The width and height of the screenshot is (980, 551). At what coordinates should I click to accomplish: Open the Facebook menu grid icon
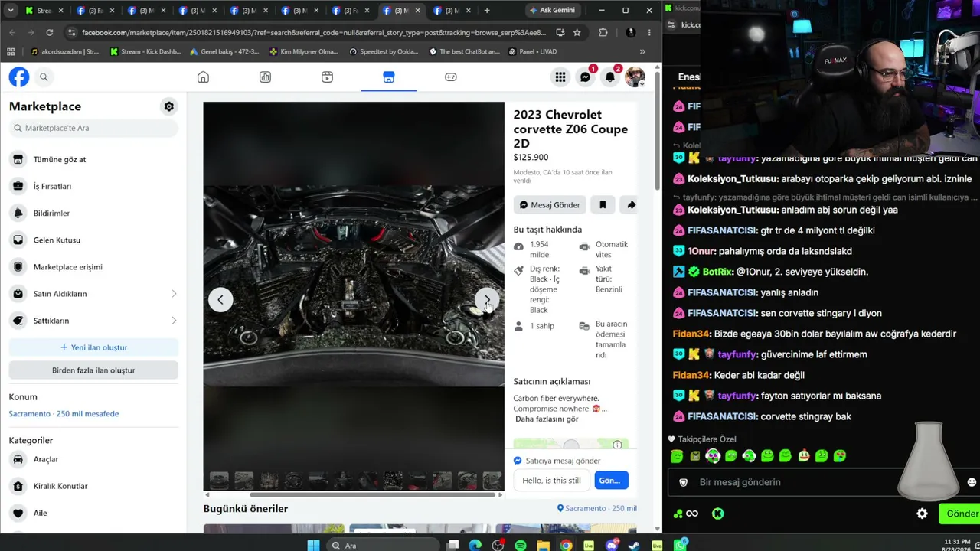[x=560, y=77]
